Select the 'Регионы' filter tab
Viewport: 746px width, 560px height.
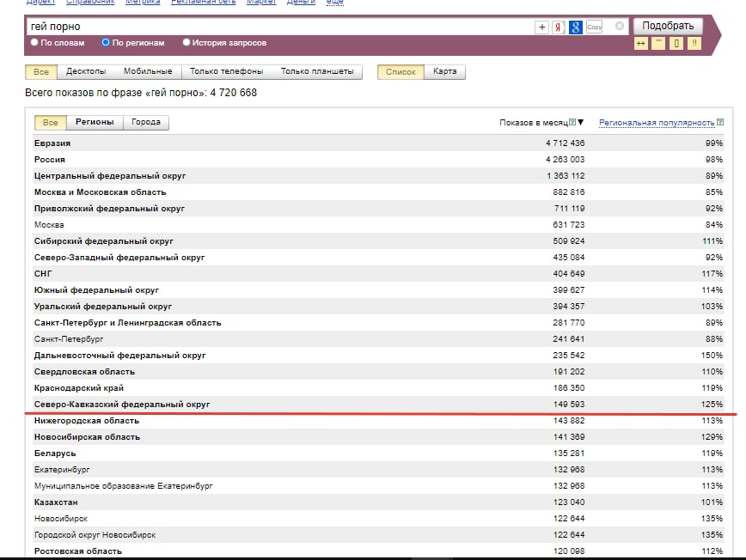coord(95,122)
